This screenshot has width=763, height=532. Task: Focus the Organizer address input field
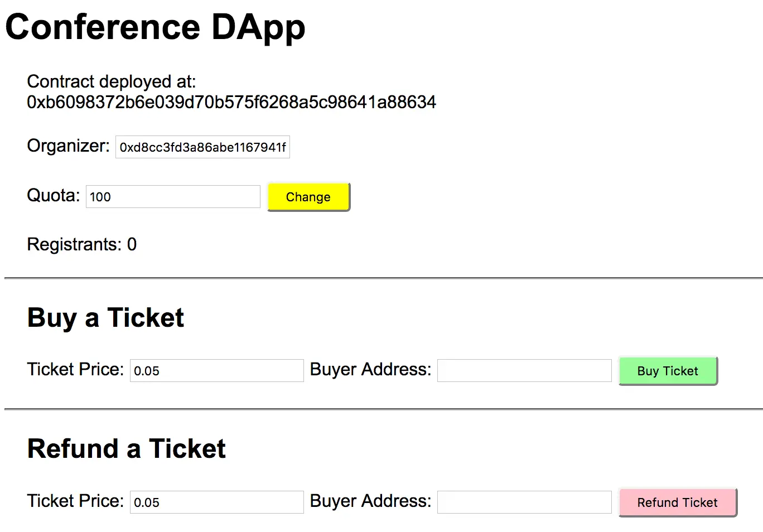point(202,147)
